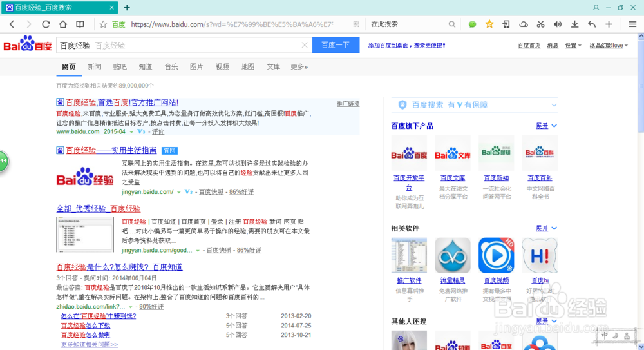
Task: Click the plus icon in the toolbar
Action: (x=609, y=24)
